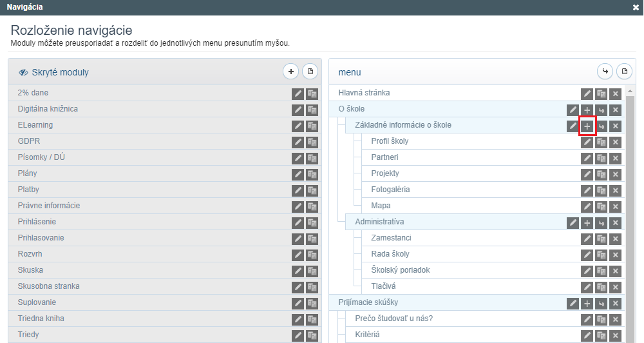Select the Školský poriadok item
644x343 pixels.
pos(401,270)
